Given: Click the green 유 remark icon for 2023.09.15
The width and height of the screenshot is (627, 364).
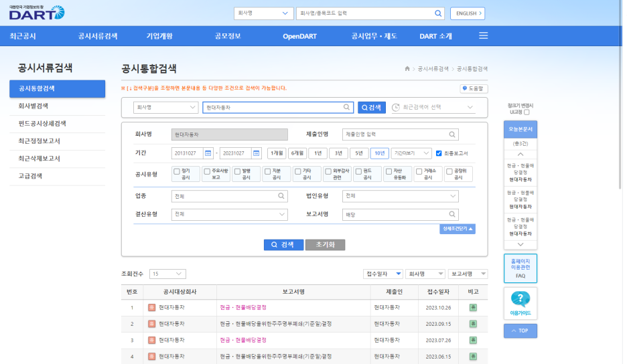Looking at the screenshot, I should click(473, 324).
